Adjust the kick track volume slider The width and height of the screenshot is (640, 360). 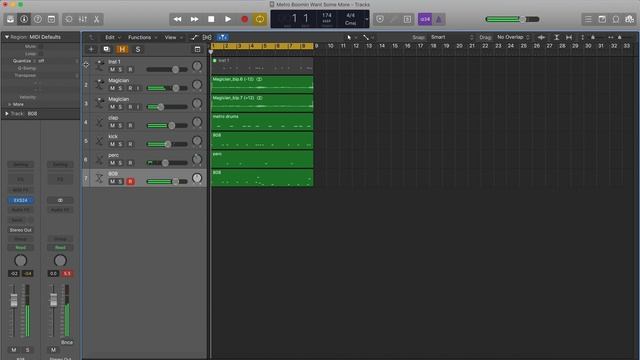[x=167, y=144]
